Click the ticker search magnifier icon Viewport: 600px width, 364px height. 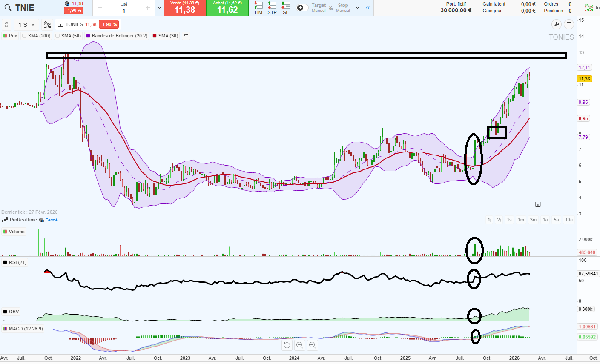8,8
